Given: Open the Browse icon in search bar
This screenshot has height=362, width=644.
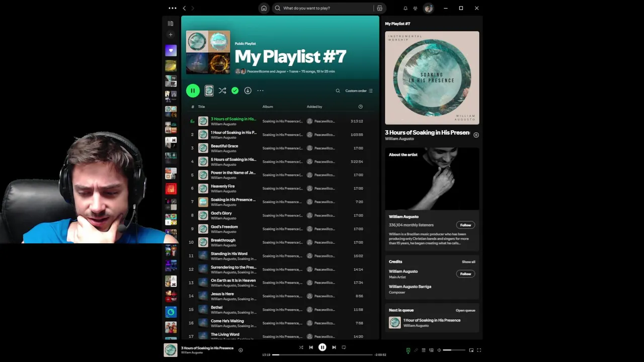Looking at the screenshot, I should coord(380,8).
